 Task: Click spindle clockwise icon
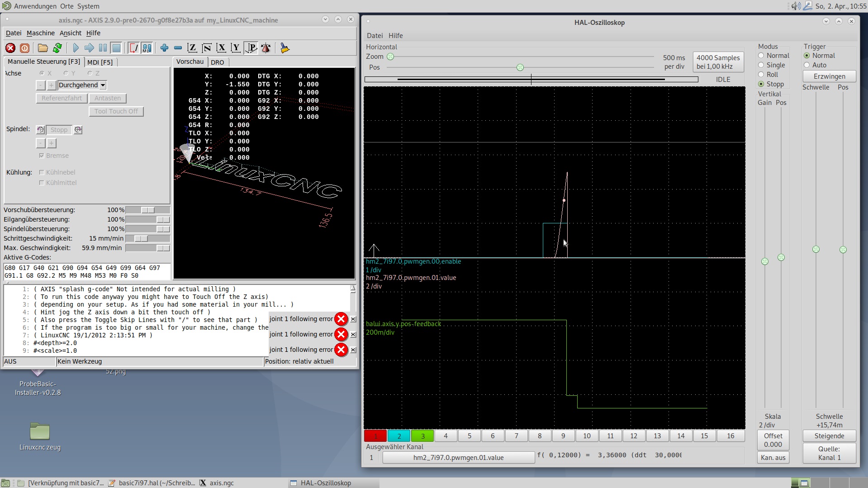tap(78, 130)
